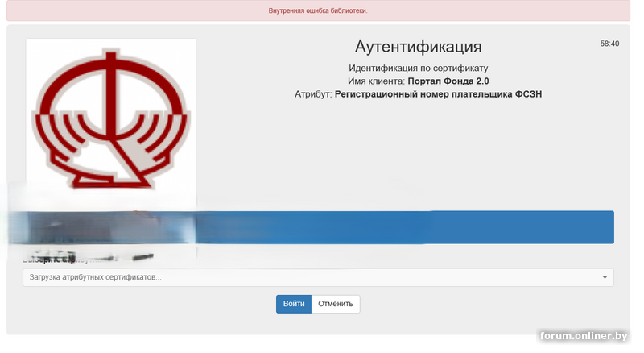Click the 'Аутентификация' heading
Image resolution: width=644 pixels, height=353 pixels.
coord(418,47)
